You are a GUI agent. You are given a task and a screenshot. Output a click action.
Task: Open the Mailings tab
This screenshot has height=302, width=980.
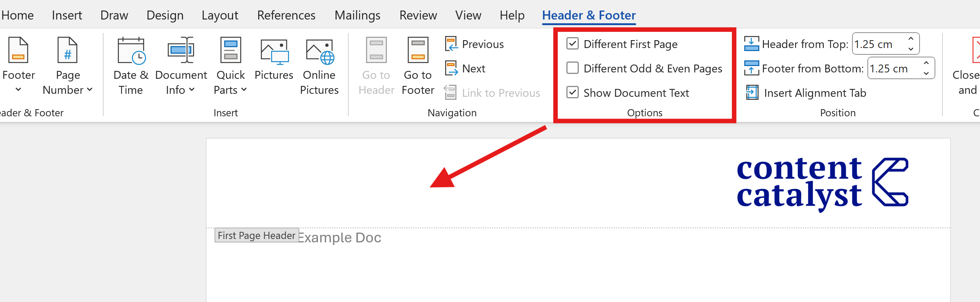(357, 15)
